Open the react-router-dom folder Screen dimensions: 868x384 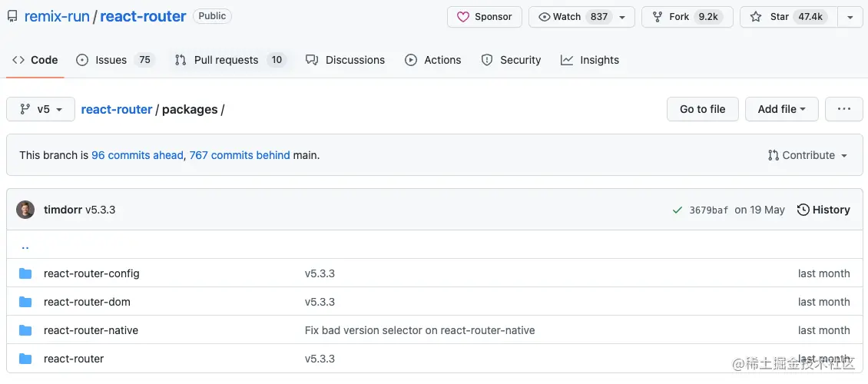click(x=87, y=302)
